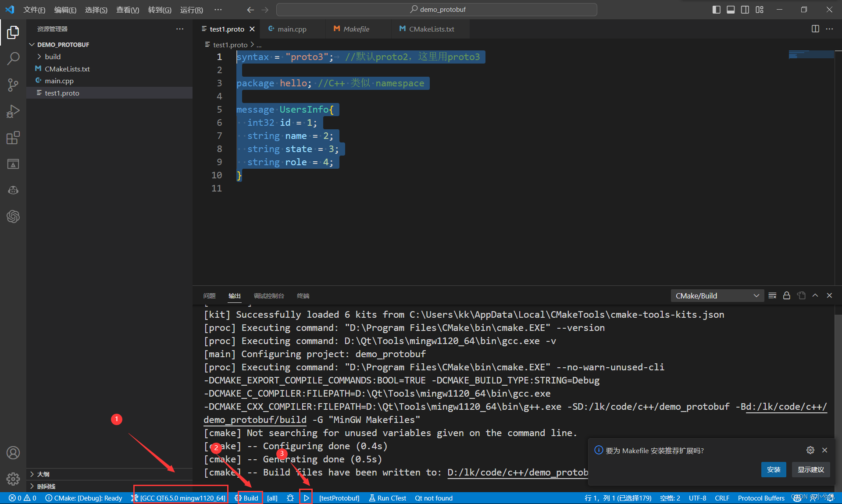The height and width of the screenshot is (504, 842).
Task: Clear the output panel
Action: 772,296
